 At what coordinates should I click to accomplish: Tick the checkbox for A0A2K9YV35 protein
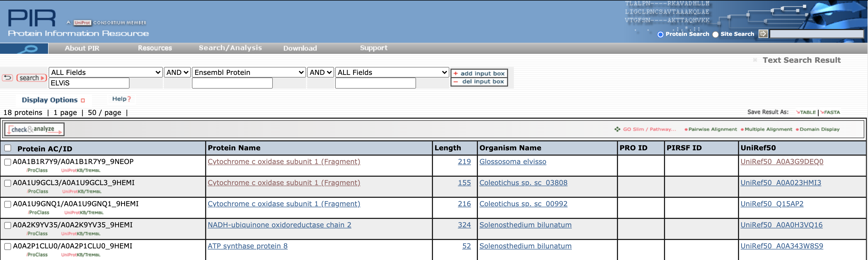coord(8,225)
